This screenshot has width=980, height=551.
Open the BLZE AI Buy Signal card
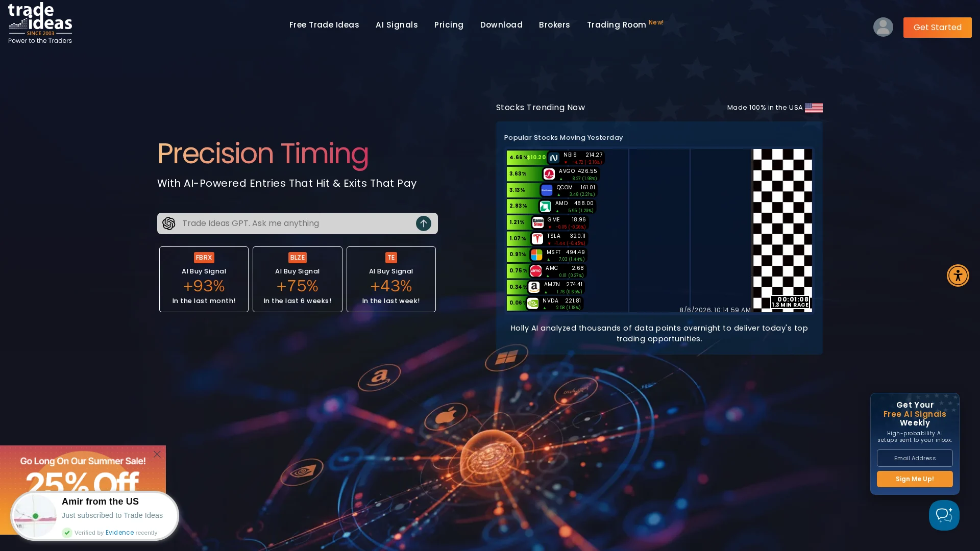point(298,279)
